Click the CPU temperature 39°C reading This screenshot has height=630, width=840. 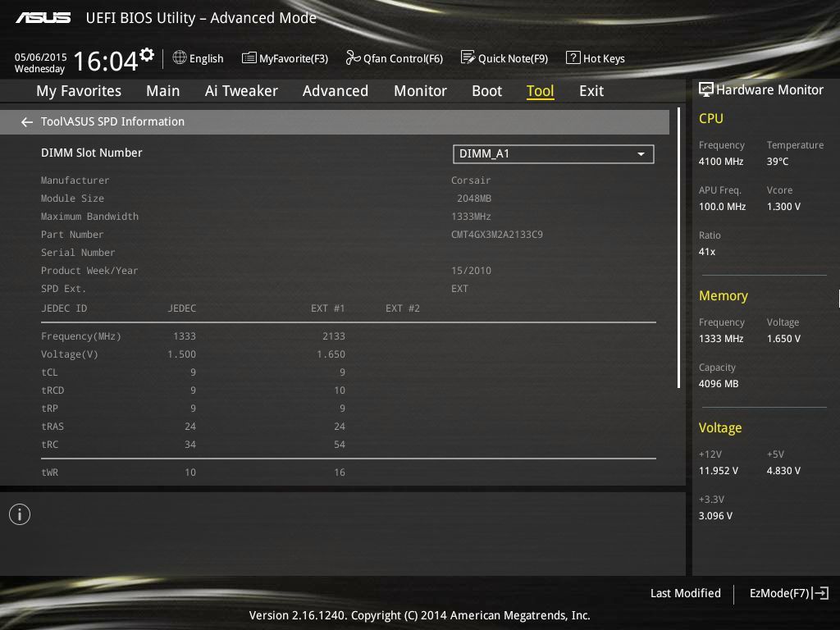[778, 162]
